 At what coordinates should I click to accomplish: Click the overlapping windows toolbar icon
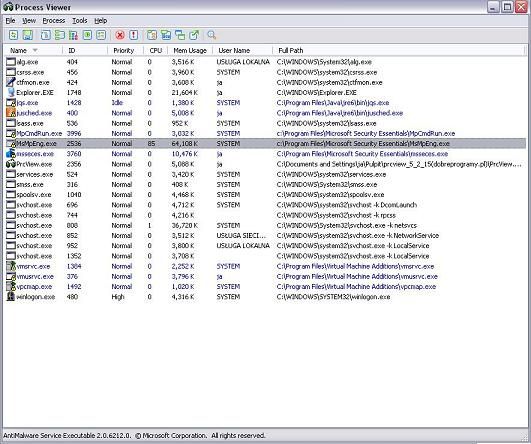point(180,35)
